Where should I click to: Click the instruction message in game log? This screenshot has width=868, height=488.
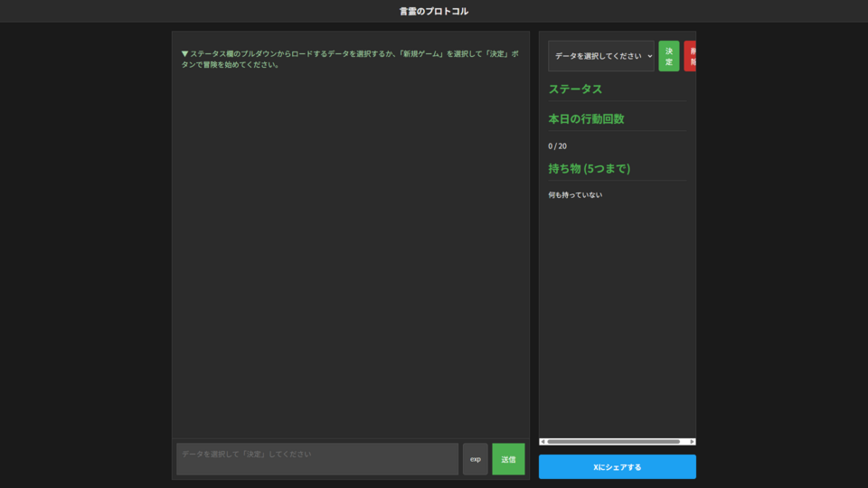pyautogui.click(x=351, y=60)
